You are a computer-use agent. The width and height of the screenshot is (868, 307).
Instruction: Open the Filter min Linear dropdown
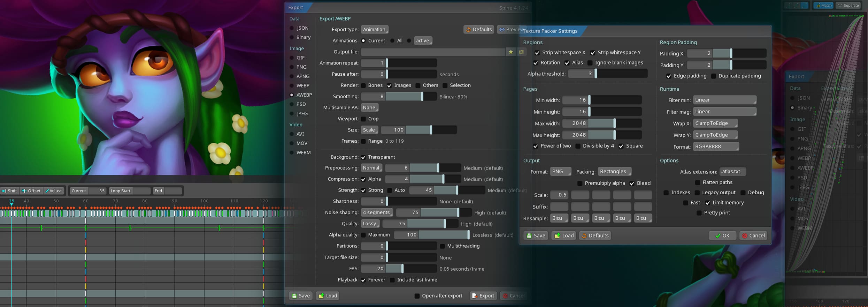pyautogui.click(x=724, y=100)
